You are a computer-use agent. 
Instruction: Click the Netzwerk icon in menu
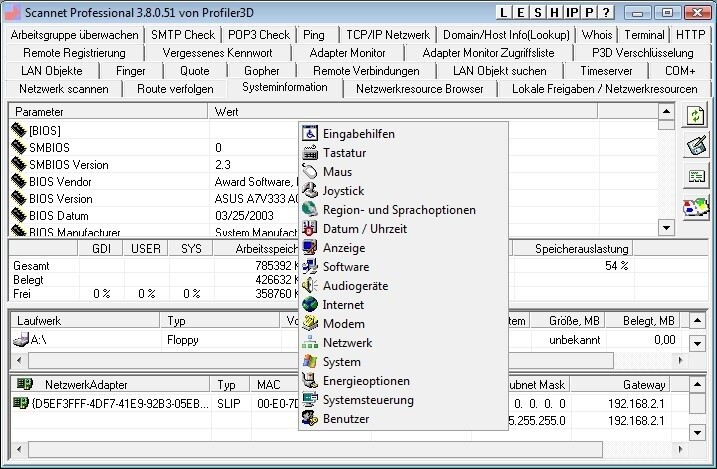tap(310, 342)
